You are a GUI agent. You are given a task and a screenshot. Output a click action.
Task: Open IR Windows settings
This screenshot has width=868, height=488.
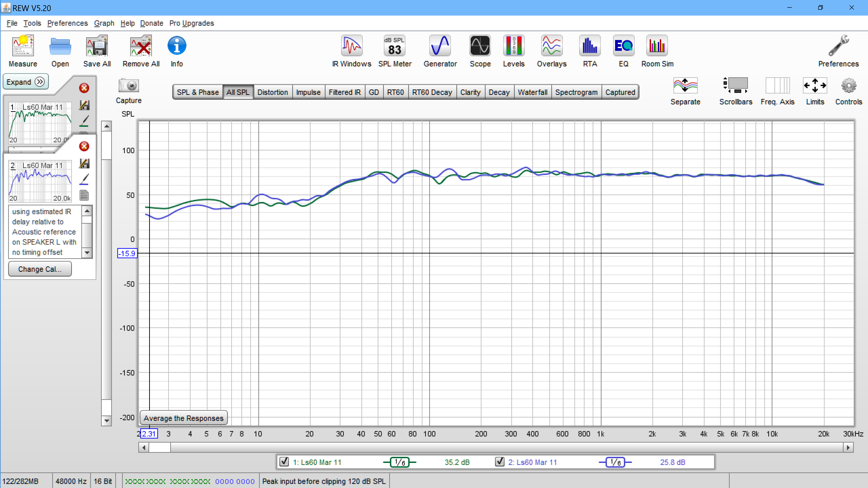(x=351, y=46)
